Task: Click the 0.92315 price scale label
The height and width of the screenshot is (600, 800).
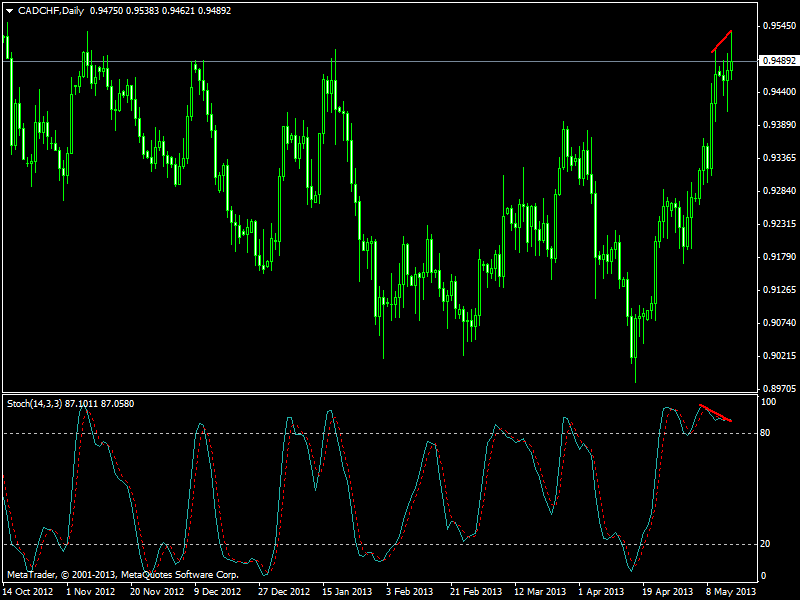Action: 779,224
